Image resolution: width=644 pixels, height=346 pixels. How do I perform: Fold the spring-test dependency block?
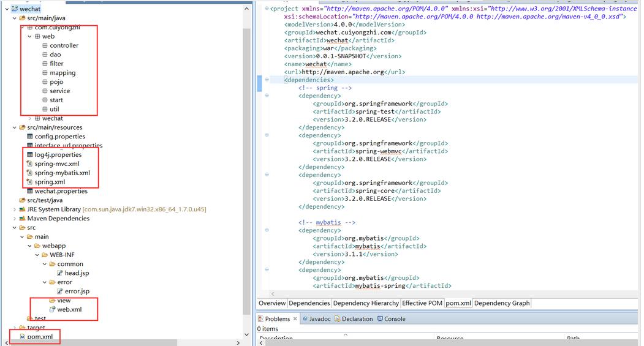267,95
